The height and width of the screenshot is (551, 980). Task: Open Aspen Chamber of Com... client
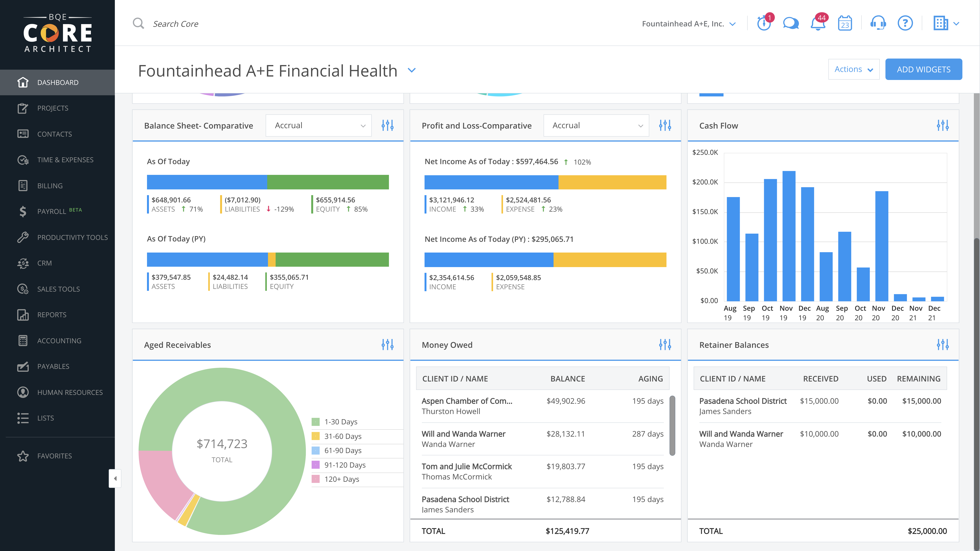pos(467,401)
